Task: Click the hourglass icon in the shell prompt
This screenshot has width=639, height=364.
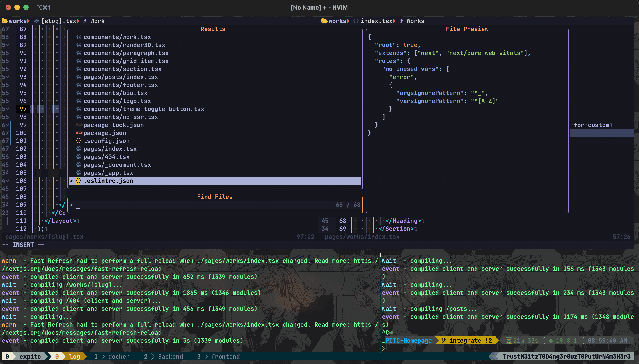Action: pyautogui.click(x=509, y=340)
